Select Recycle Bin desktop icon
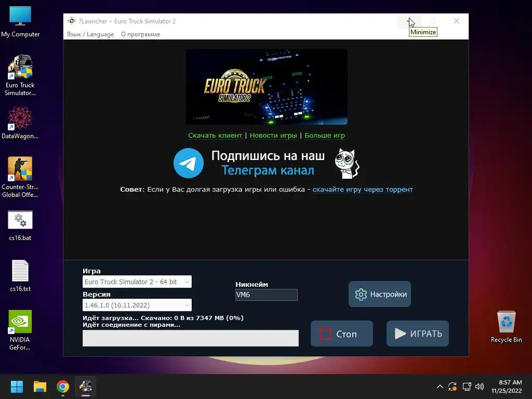 click(506, 327)
